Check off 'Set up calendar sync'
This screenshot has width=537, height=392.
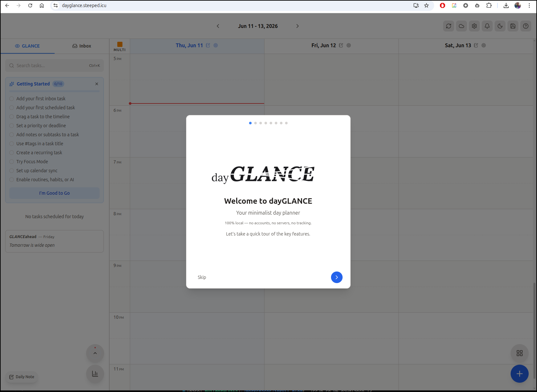12,171
